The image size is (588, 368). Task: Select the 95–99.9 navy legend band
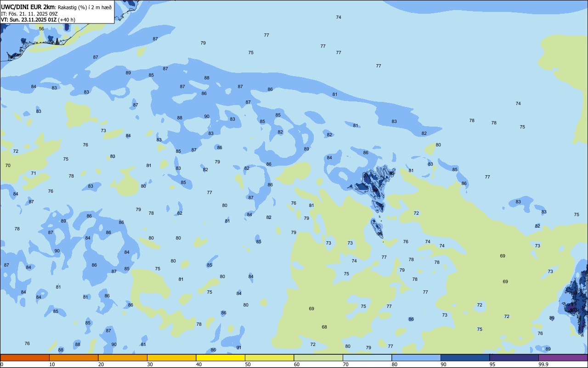pos(514,357)
